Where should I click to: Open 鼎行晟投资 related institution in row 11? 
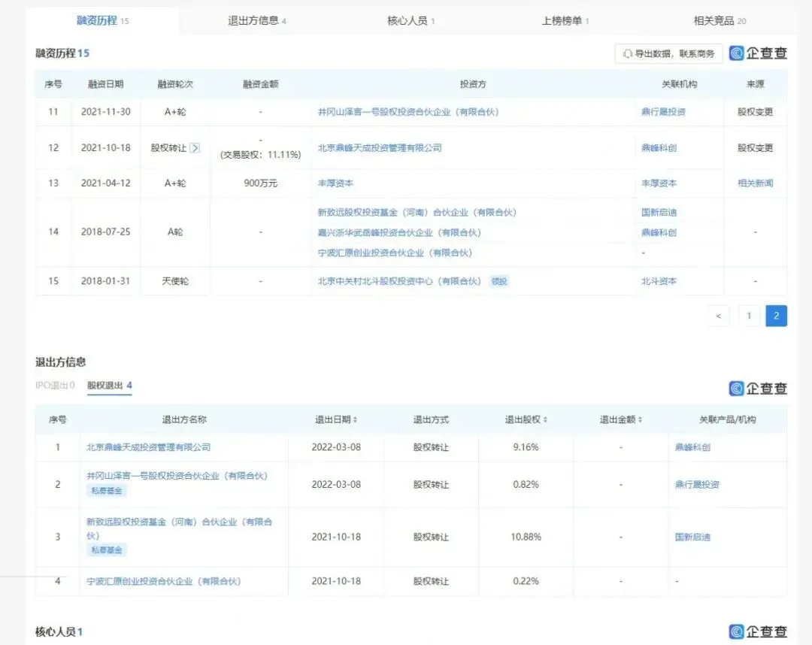pos(663,112)
